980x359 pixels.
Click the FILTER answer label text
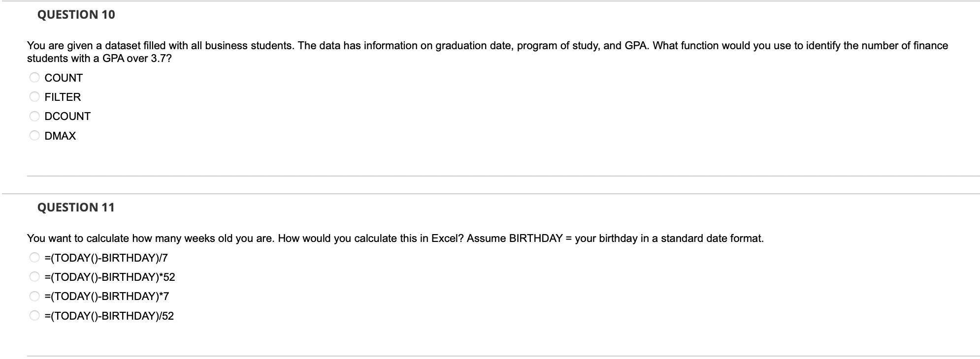coord(63,97)
